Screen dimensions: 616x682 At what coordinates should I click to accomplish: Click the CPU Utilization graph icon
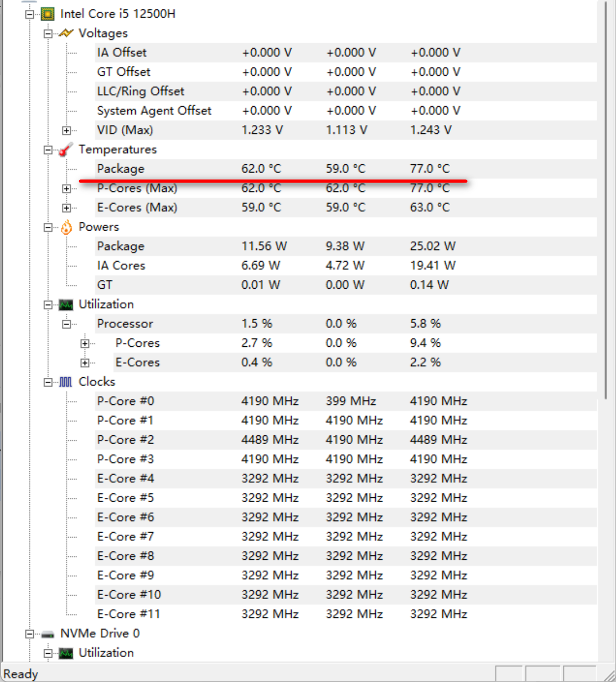tap(66, 304)
